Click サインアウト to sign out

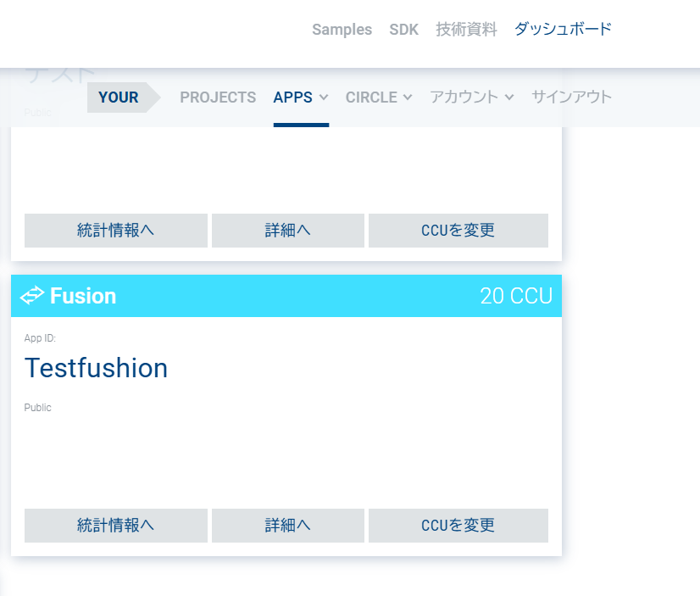(x=571, y=97)
